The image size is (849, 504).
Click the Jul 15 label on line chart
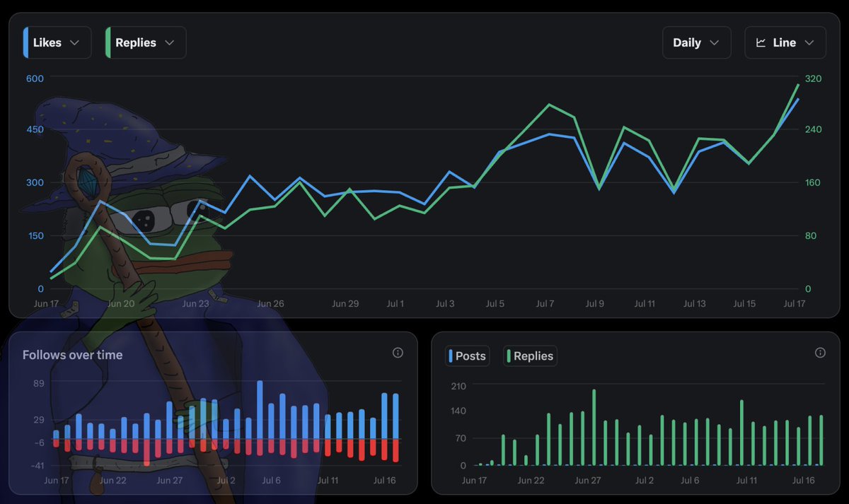point(744,304)
